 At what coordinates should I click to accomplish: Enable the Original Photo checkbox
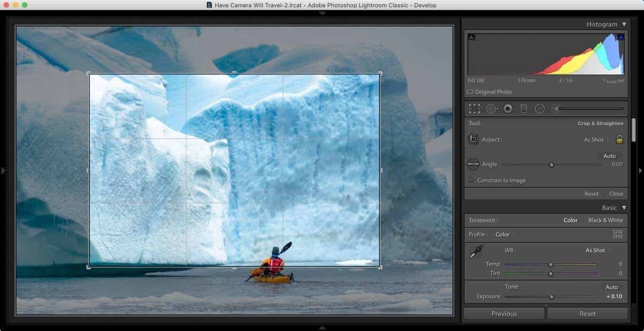pos(470,92)
